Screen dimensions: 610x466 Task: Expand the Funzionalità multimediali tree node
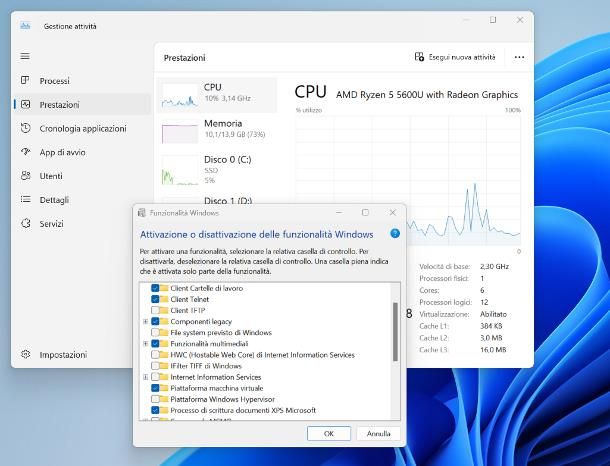(x=145, y=343)
